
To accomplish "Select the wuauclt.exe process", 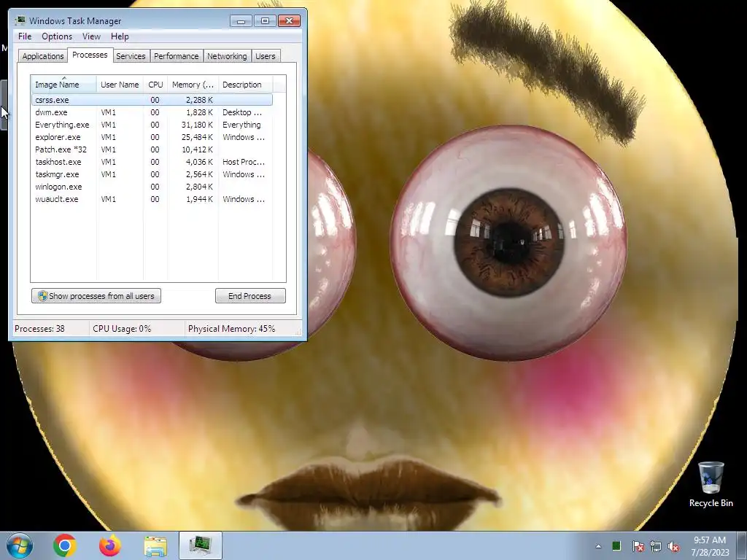I will point(152,199).
